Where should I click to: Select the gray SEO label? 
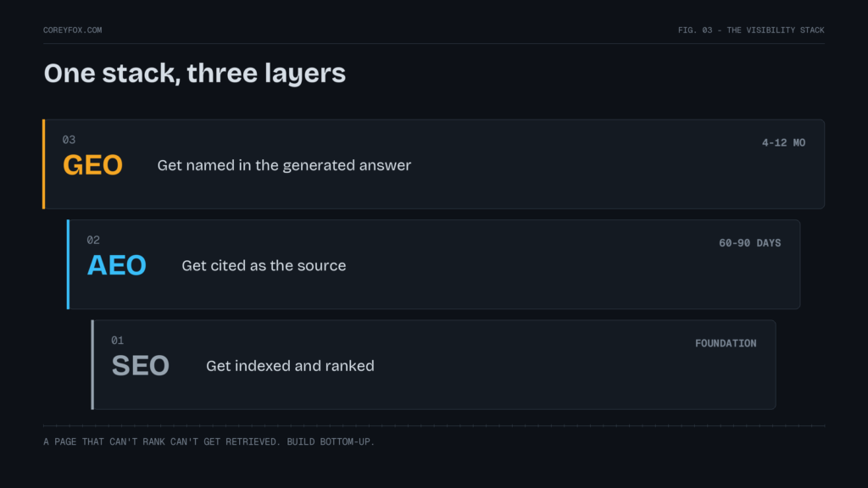click(141, 365)
